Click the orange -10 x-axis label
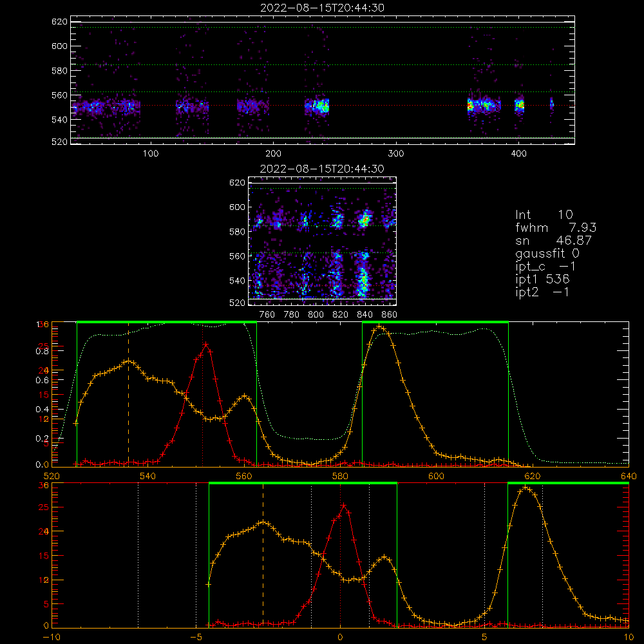This screenshot has height=644, width=644. [x=52, y=638]
